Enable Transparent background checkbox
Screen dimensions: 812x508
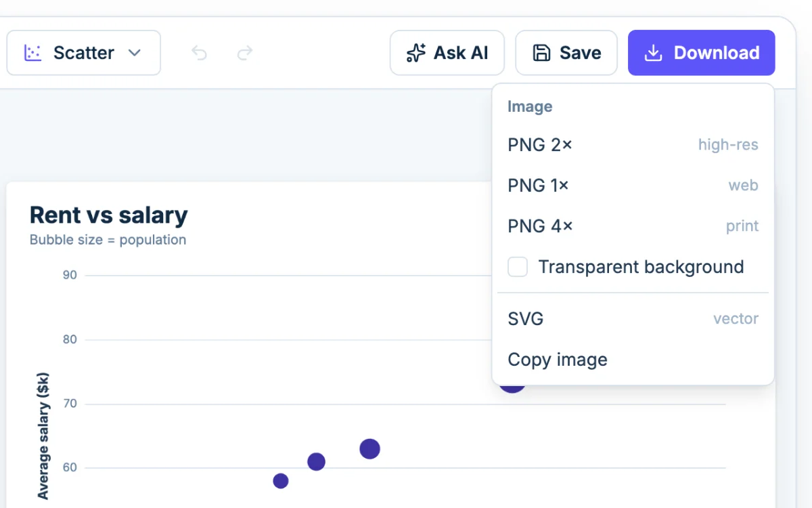pyautogui.click(x=518, y=267)
